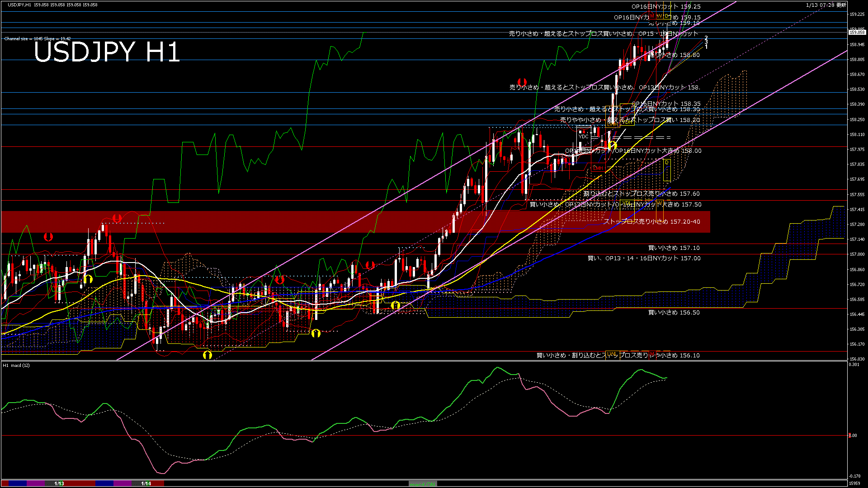Click the yellow "W" weekly pivot marker
The height and width of the screenshot is (488, 868).
[660, 16]
